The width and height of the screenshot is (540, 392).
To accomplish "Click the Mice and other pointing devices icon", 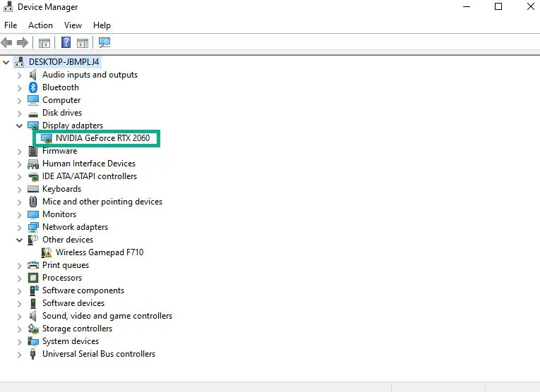I will (33, 202).
